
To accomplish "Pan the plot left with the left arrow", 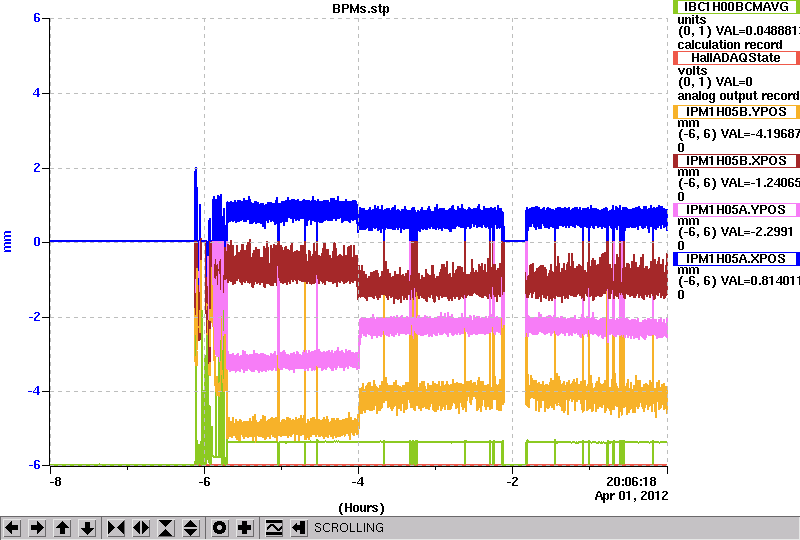I will point(12,528).
